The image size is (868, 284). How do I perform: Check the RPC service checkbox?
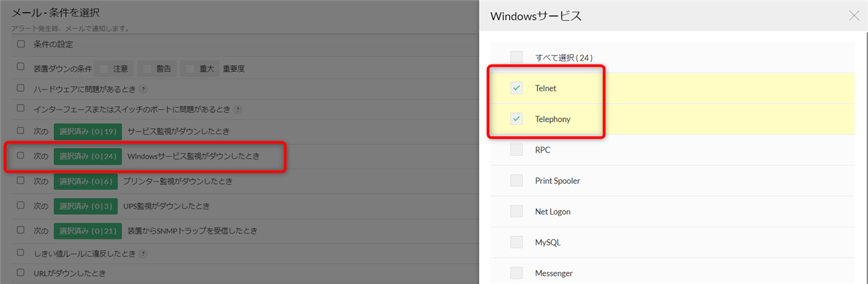[x=516, y=150]
